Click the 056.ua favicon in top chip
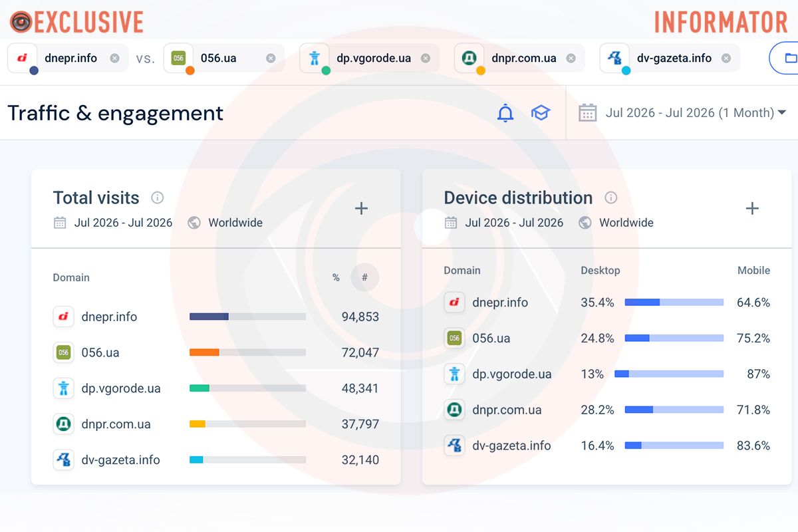The width and height of the screenshot is (798, 532). (x=178, y=58)
